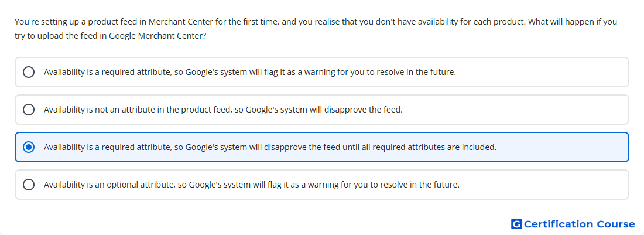
Task: Open the Certification Course branding link
Action: [x=573, y=224]
